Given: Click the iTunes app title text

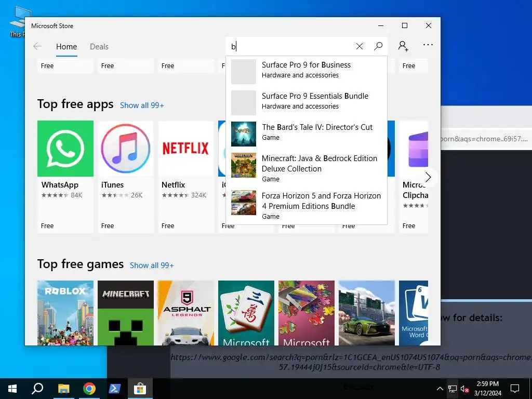Looking at the screenshot, I should [x=112, y=185].
